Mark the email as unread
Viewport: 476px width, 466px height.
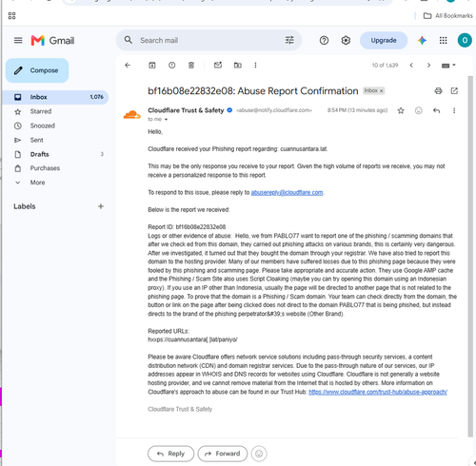tap(218, 65)
